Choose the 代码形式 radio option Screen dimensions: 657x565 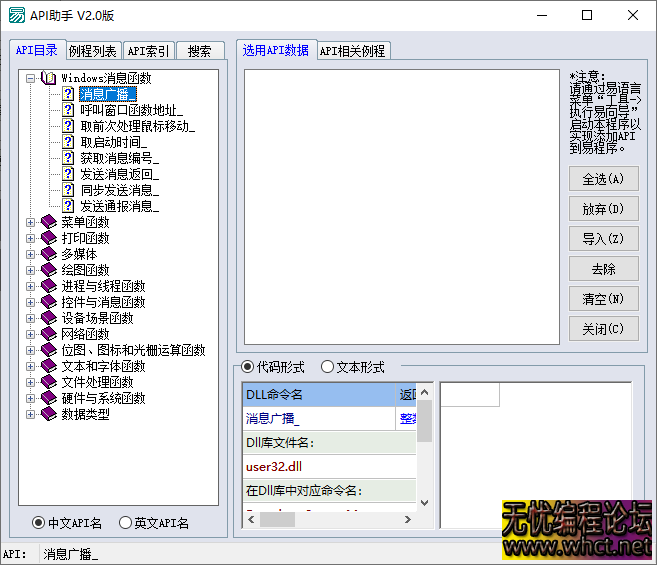click(x=248, y=367)
